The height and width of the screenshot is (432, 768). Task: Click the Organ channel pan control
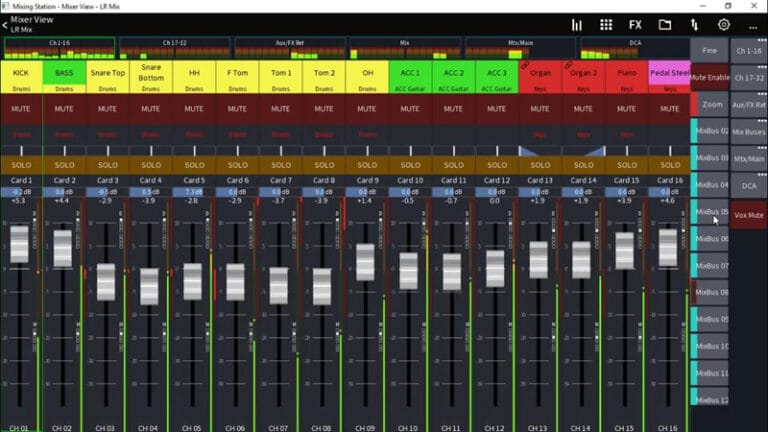point(540,151)
